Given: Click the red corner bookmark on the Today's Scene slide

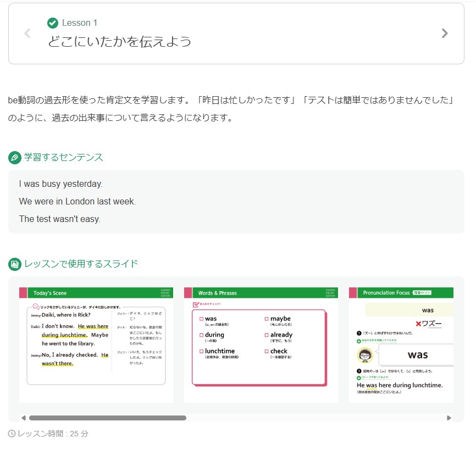Looking at the screenshot, I should pos(22,292).
